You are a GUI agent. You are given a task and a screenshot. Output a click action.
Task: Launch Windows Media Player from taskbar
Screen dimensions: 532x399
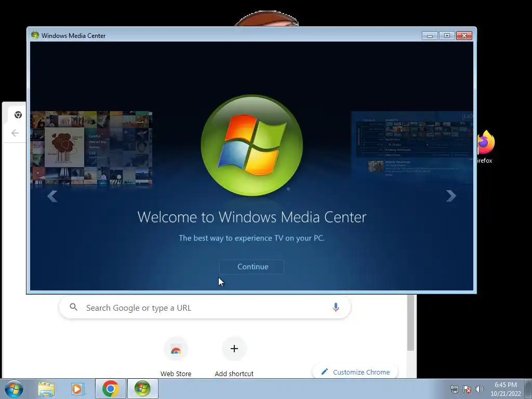click(x=78, y=389)
